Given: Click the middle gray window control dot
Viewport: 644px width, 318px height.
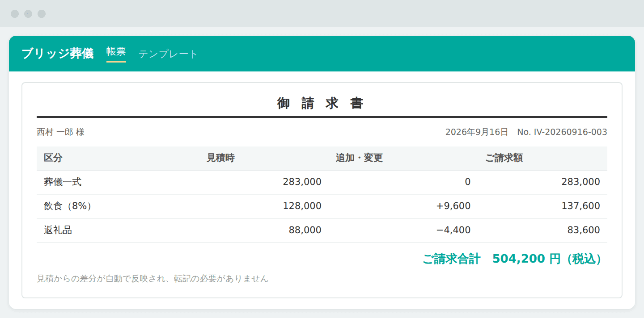Looking at the screenshot, I should [28, 14].
